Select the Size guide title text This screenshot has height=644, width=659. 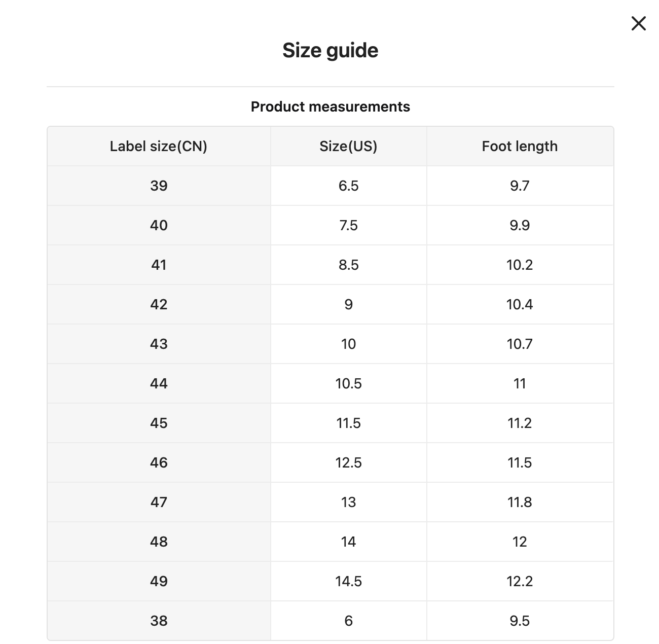coord(330,50)
